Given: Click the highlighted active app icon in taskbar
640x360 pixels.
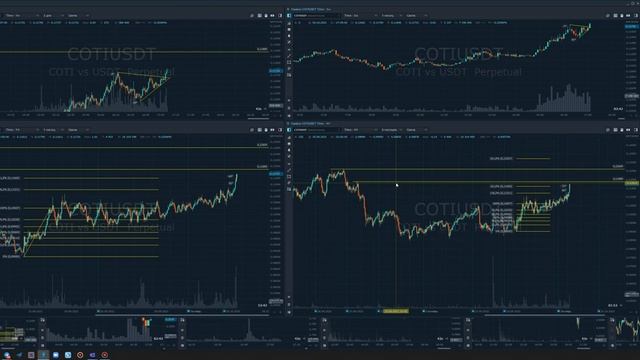Looking at the screenshot, I should [x=44, y=355].
